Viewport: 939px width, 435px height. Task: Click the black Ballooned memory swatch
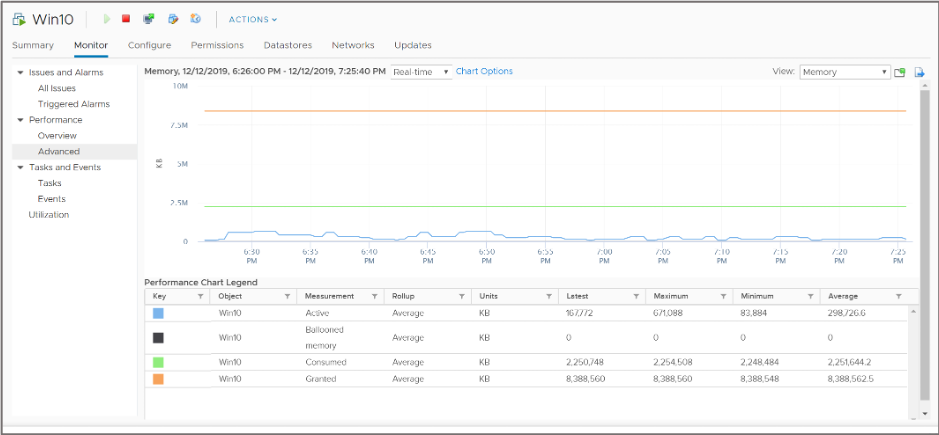pos(158,338)
